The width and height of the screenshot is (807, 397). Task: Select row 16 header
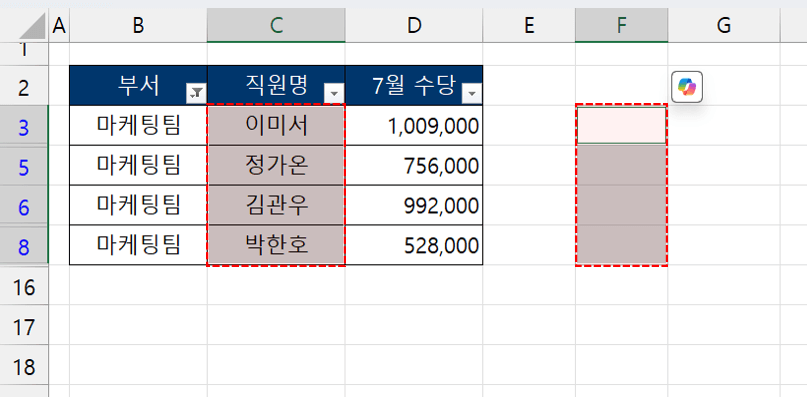pos(24,285)
